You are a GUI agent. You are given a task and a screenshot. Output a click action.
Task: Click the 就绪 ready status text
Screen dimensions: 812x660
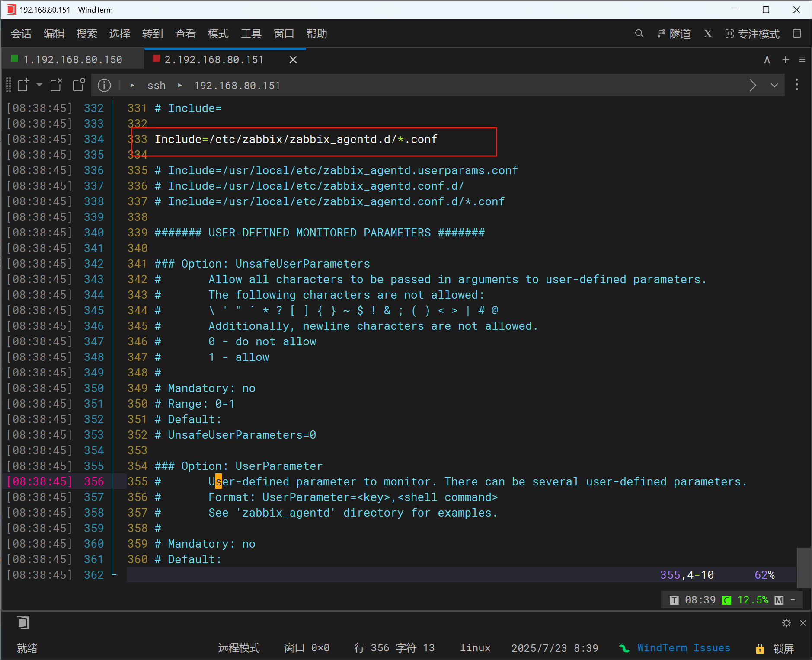pos(27,648)
